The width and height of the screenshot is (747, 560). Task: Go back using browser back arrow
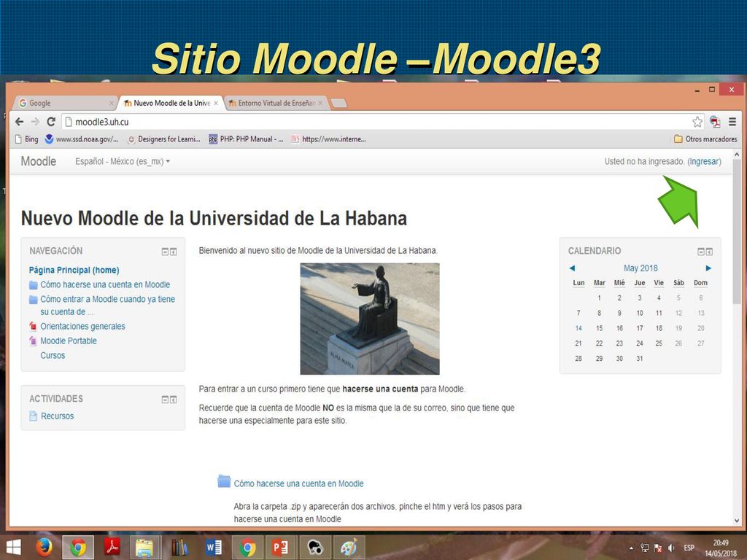point(19,122)
